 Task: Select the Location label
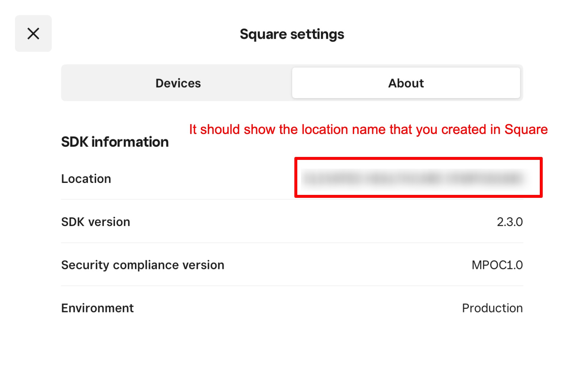(86, 179)
